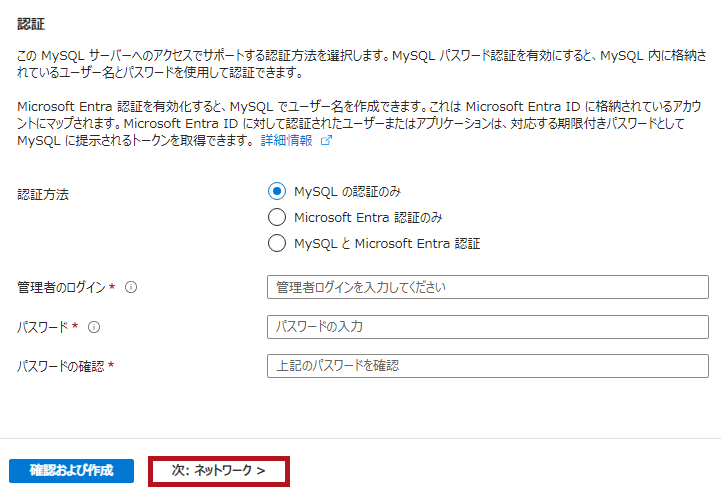
Task: Click the パスワードの確認 field label
Action: coord(61,366)
